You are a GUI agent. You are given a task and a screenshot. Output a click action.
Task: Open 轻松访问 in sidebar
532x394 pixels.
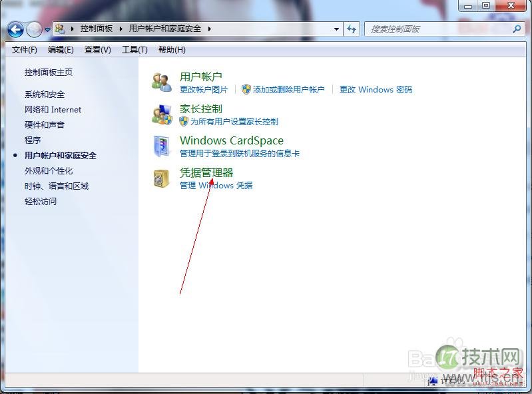(x=41, y=202)
